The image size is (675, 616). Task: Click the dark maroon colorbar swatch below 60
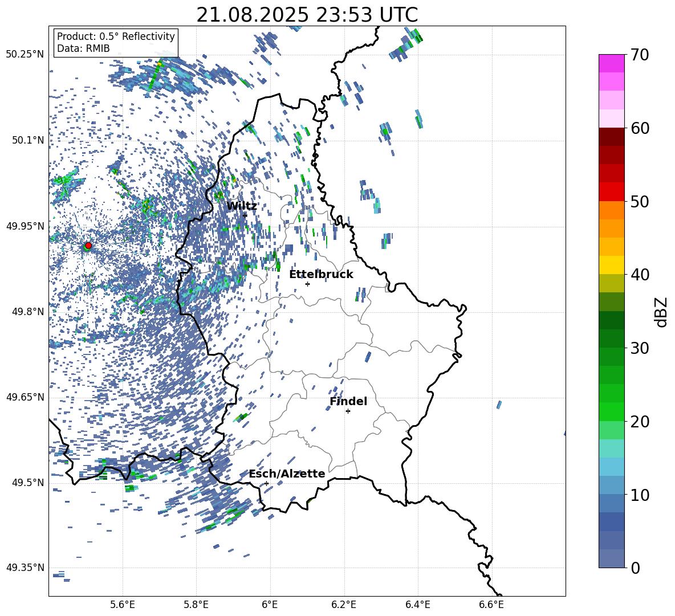click(611, 137)
